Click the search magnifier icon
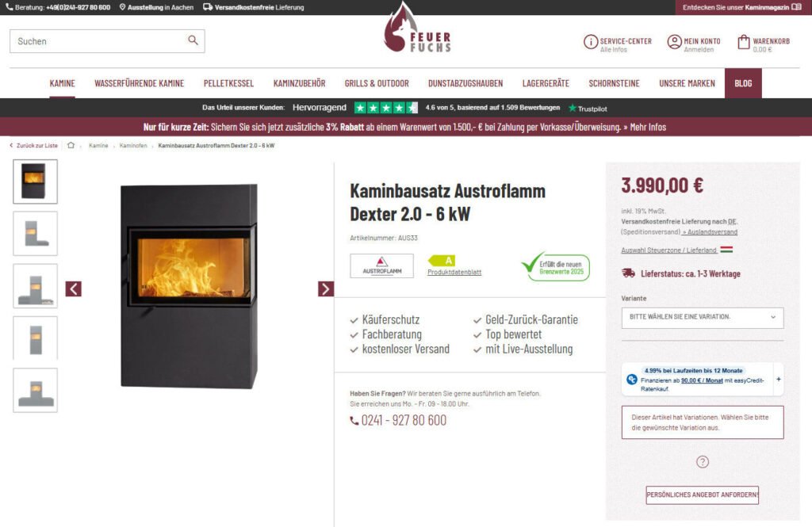Screen dimensions: 812x527 point(193,40)
